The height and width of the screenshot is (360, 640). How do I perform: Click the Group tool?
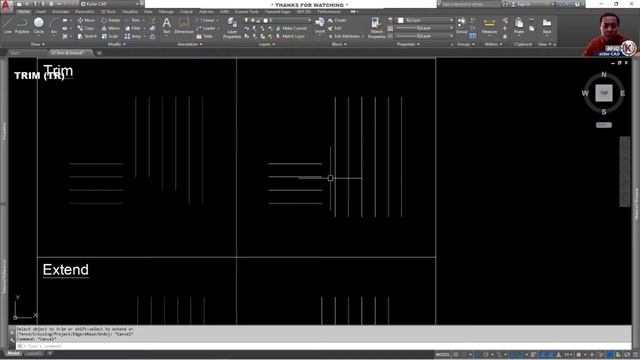(x=462, y=25)
